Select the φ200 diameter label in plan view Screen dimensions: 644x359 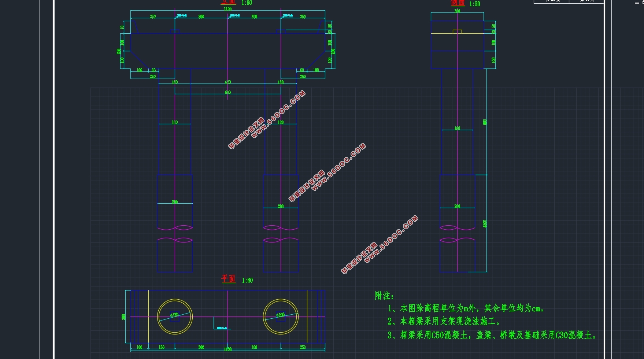click(280, 315)
